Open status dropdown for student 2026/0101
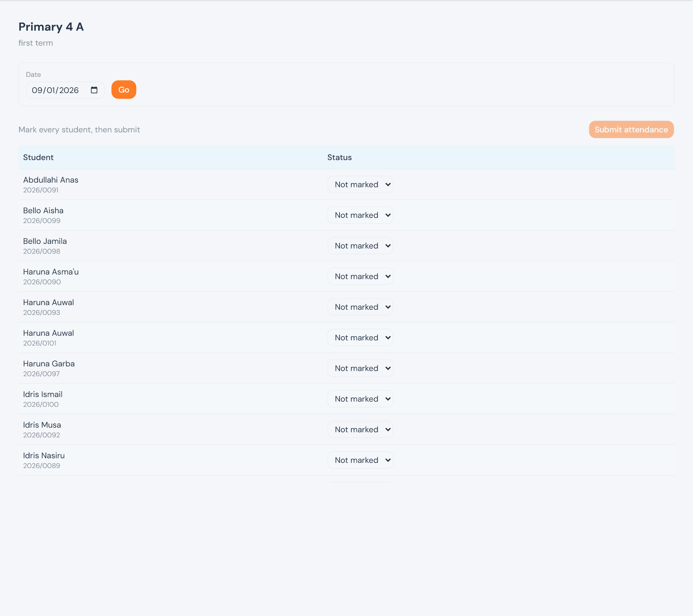This screenshot has height=616, width=693. click(x=360, y=337)
